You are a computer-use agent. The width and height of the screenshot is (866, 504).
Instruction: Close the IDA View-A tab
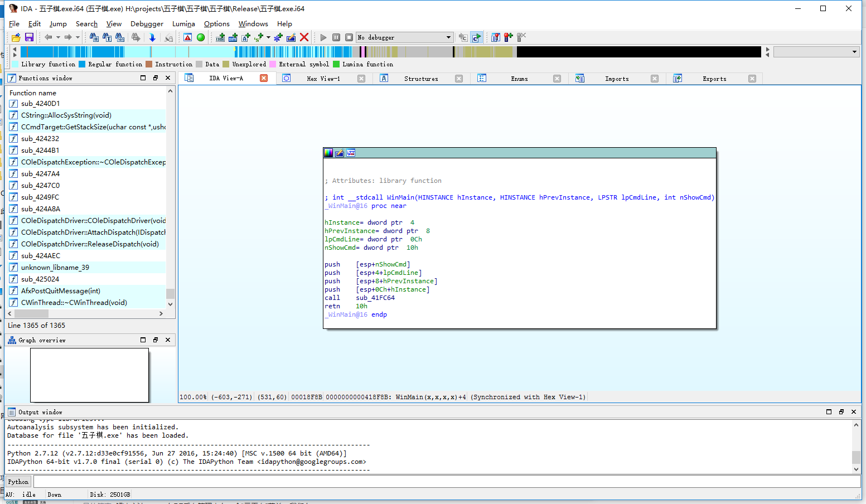264,79
